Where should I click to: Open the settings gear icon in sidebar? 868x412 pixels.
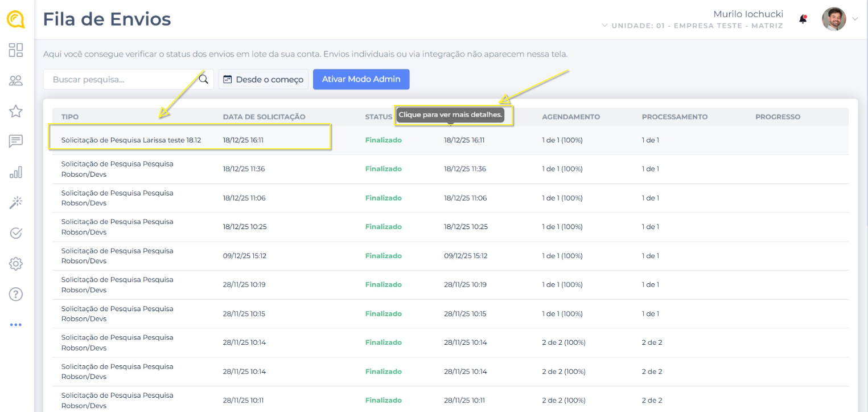tap(16, 264)
